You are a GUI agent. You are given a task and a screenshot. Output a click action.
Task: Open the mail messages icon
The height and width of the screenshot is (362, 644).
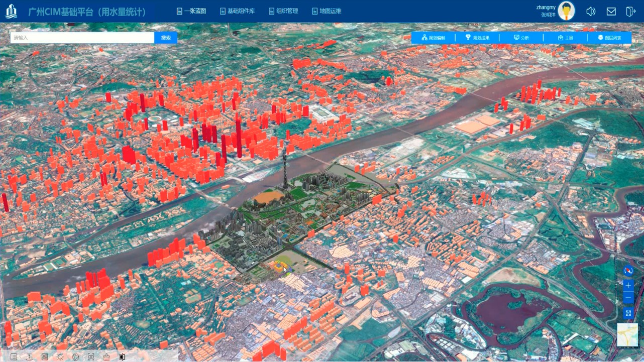611,12
